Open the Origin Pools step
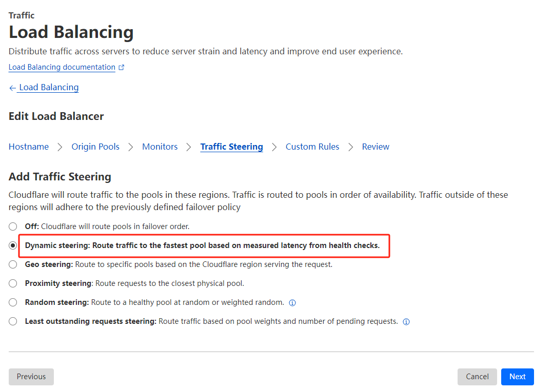Screen dimensions: 553x392 tap(95, 147)
